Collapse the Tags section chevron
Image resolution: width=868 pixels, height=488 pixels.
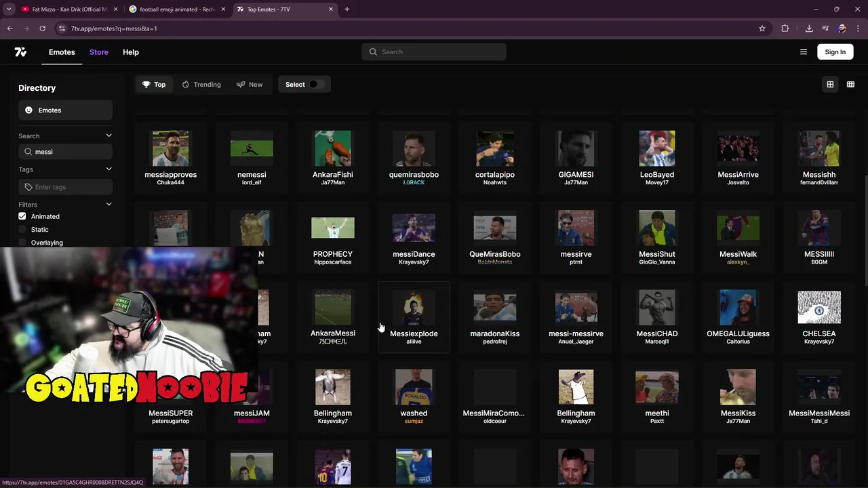click(x=108, y=169)
